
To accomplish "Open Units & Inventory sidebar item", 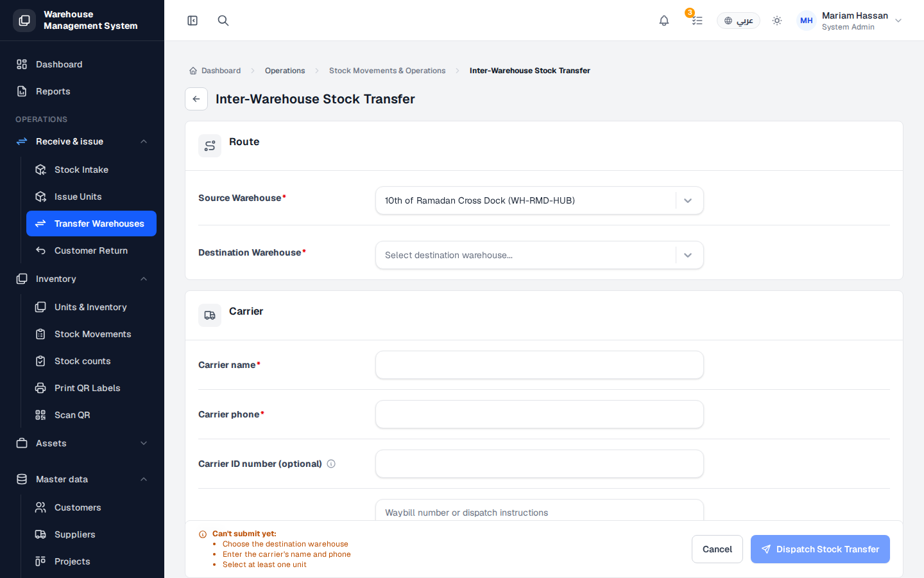I will 91,307.
